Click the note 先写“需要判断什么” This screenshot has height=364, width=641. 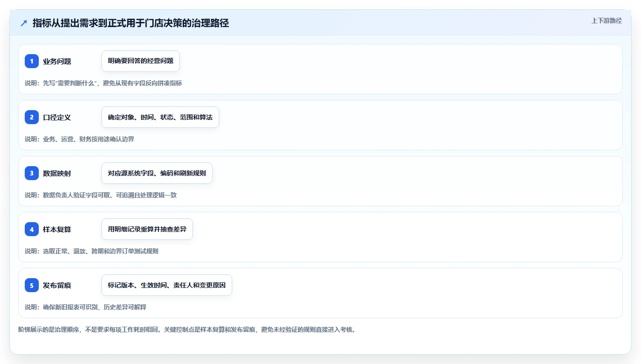pos(70,83)
